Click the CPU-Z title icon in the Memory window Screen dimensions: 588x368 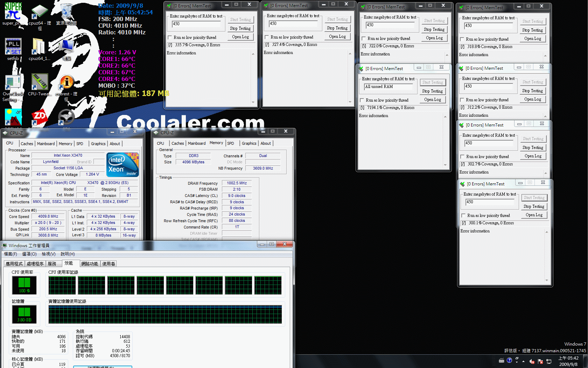coord(156,132)
